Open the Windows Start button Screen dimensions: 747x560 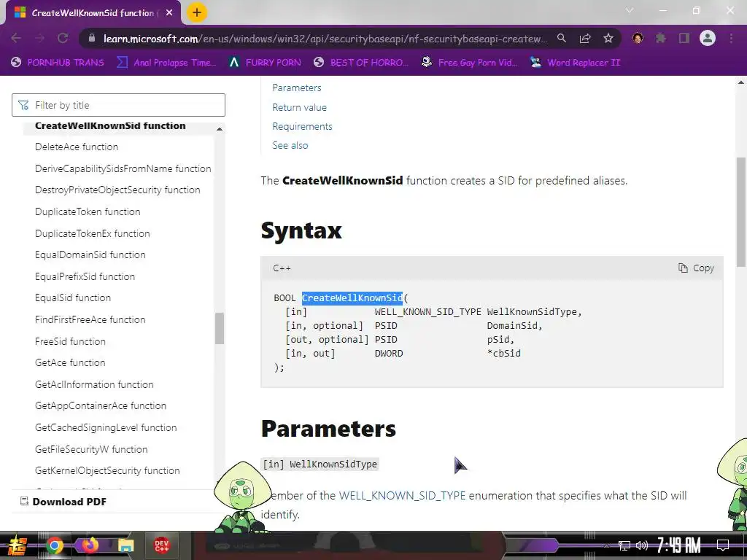click(x=17, y=545)
